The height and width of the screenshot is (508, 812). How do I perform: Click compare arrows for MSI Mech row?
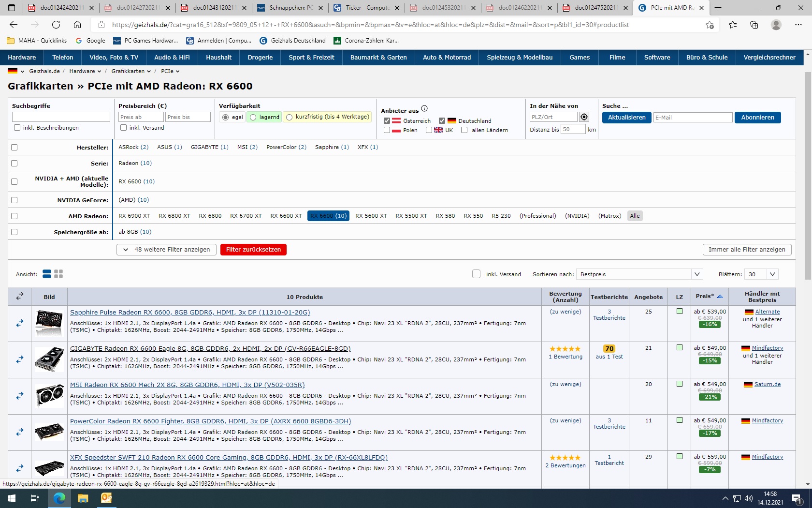20,396
